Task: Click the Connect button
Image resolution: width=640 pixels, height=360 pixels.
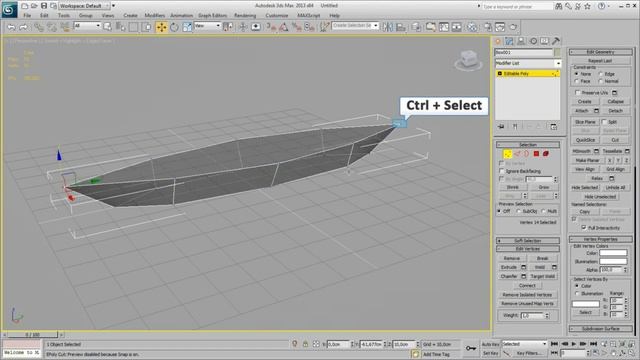Action: point(527,285)
